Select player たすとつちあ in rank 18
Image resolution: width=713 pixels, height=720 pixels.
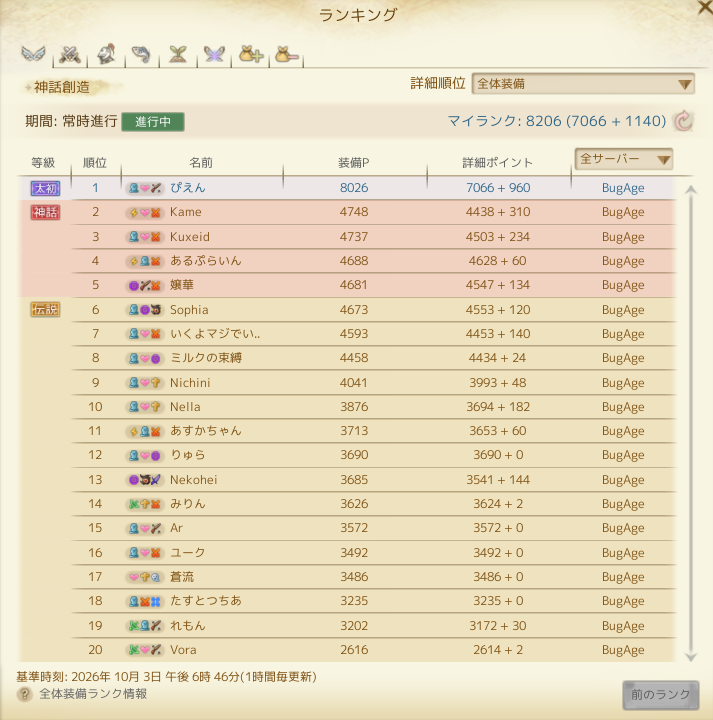tap(206, 601)
